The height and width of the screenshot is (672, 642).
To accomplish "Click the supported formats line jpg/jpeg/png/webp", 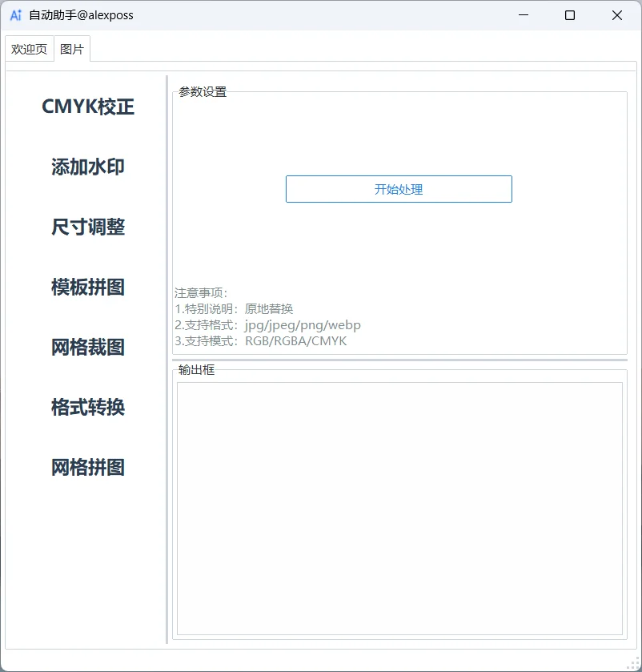I will point(266,325).
